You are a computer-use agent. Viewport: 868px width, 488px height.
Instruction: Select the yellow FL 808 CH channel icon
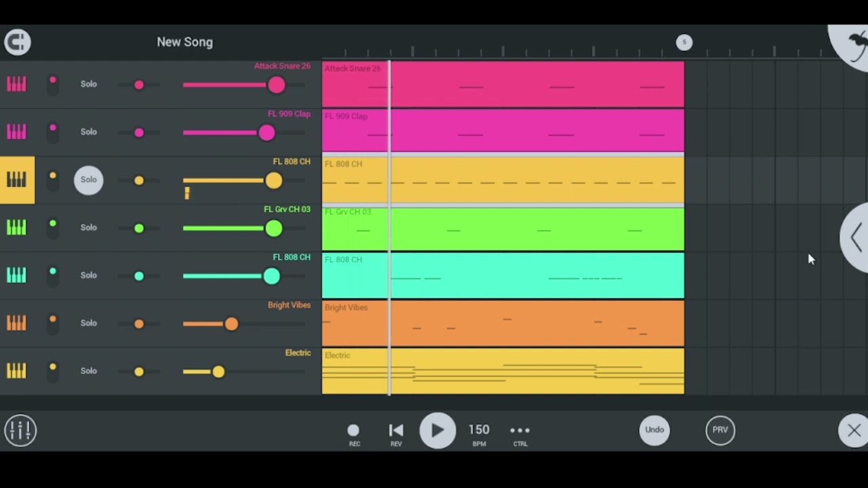click(x=17, y=180)
